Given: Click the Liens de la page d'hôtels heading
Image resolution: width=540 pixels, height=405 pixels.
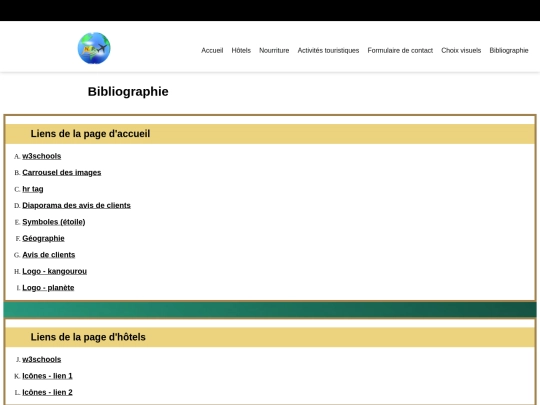Looking at the screenshot, I should (88, 337).
